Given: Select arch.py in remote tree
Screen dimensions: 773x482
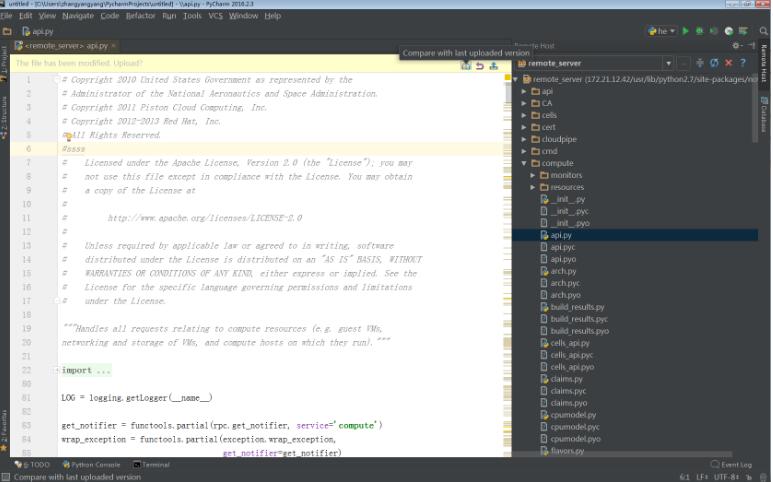Looking at the screenshot, I should pyautogui.click(x=563, y=271).
